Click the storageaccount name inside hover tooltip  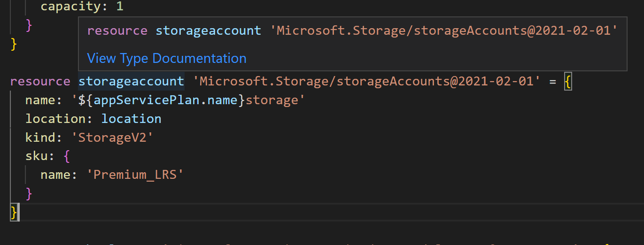click(x=208, y=31)
